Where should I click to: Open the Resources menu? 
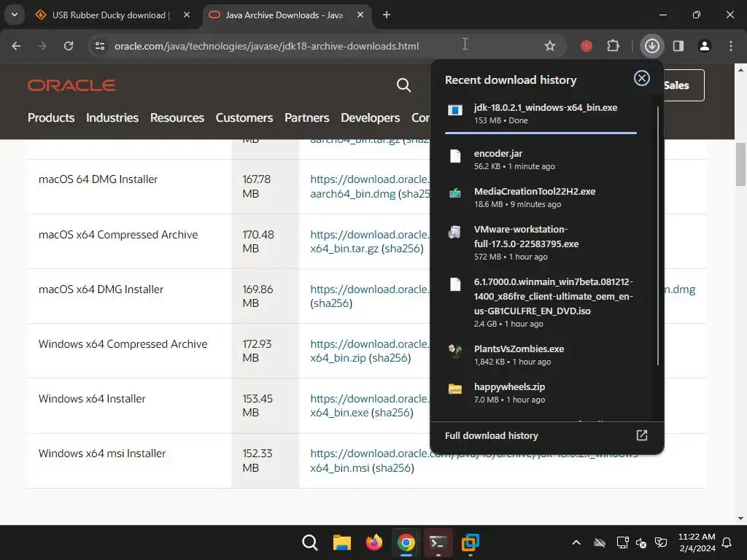coord(177,117)
